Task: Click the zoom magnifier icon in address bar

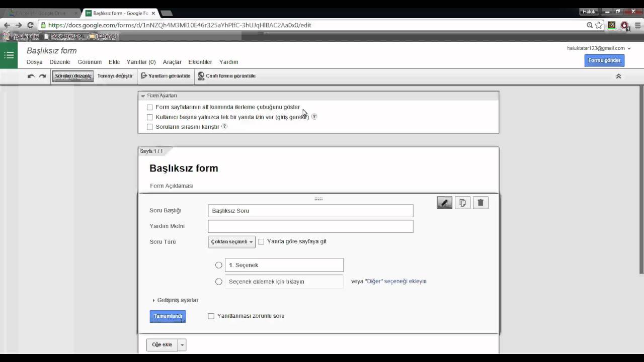Action: click(x=590, y=25)
